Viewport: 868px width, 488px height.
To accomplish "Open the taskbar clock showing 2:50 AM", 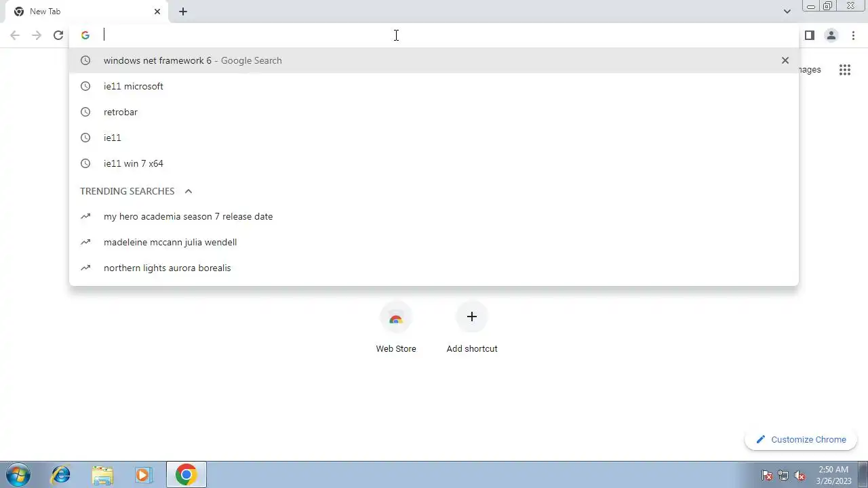I will (833, 475).
